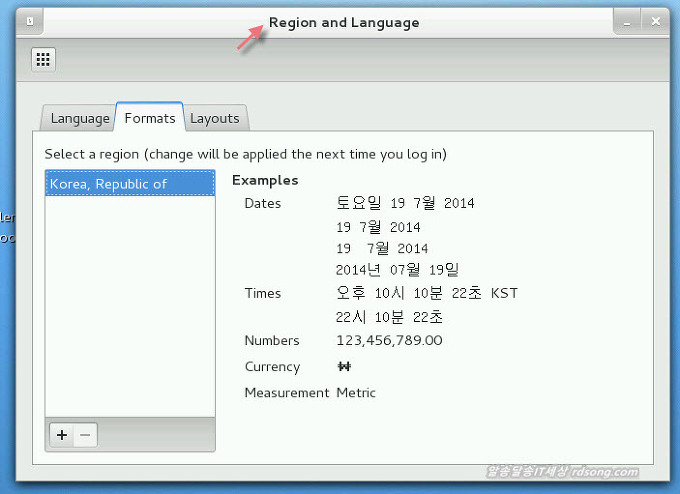
Task: Click the won currency symbol example
Action: coord(345,367)
